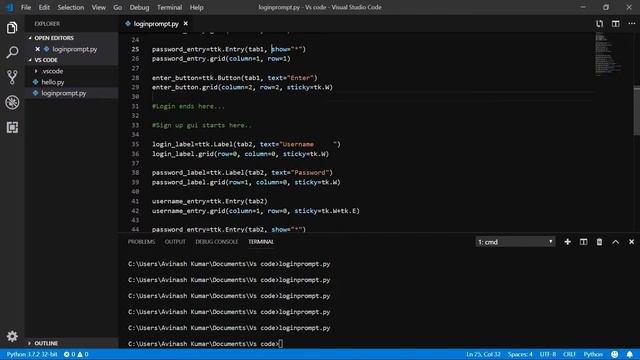Select Python 3.7.2 32-bit interpreter in status bar
640x360 pixels.
pyautogui.click(x=32, y=354)
